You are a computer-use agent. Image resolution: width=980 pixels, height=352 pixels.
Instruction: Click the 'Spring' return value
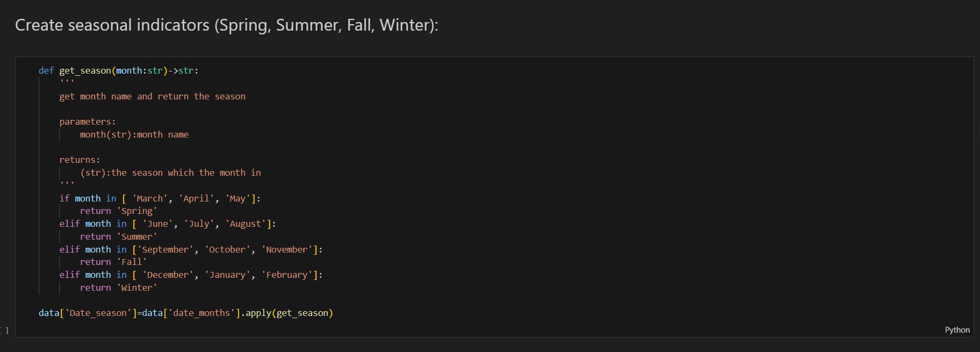(x=137, y=211)
